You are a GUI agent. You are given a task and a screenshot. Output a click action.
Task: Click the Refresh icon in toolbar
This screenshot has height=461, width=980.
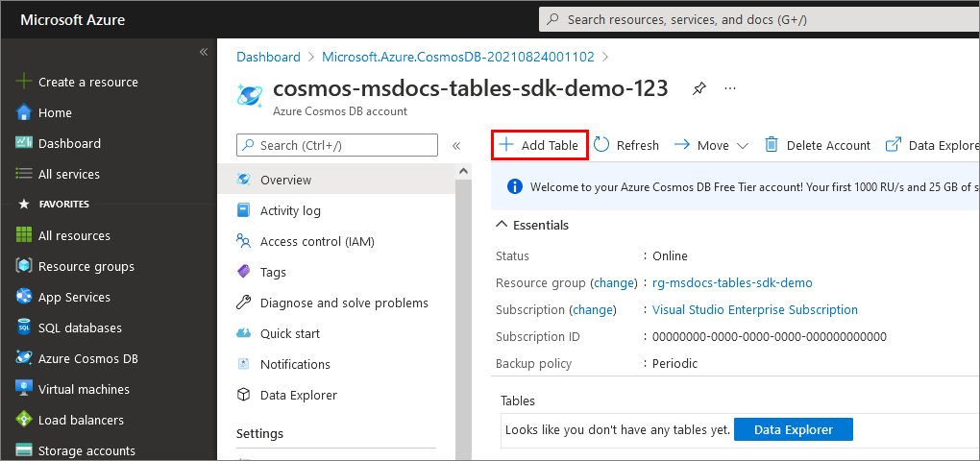(601, 145)
